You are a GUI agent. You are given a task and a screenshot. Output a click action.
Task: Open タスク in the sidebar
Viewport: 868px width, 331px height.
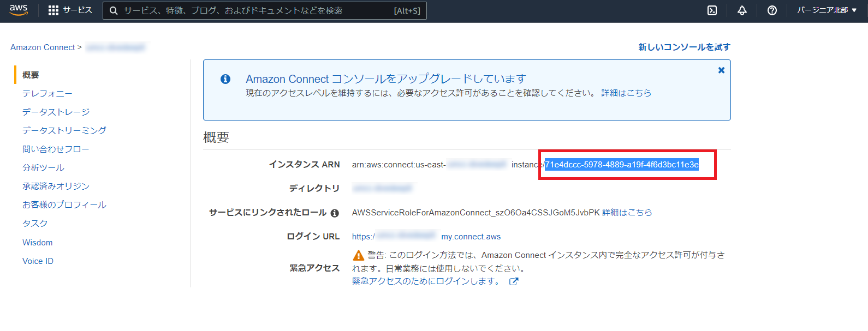[35, 223]
